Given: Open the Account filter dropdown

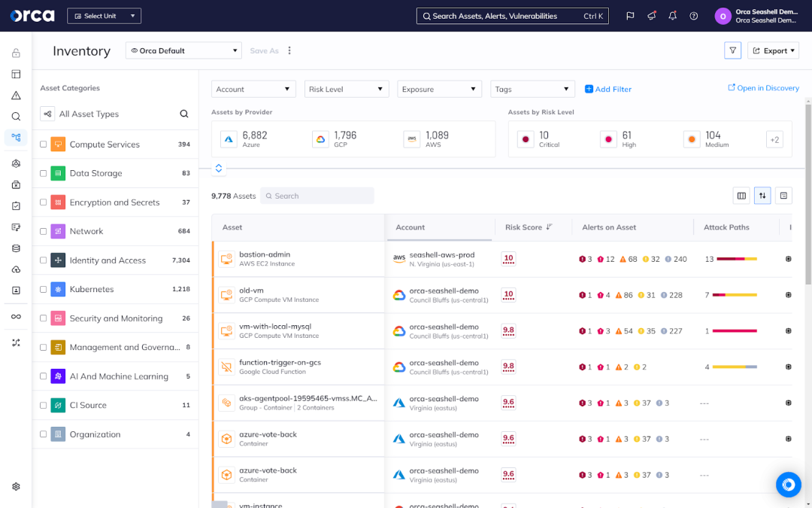Looking at the screenshot, I should click(x=254, y=89).
